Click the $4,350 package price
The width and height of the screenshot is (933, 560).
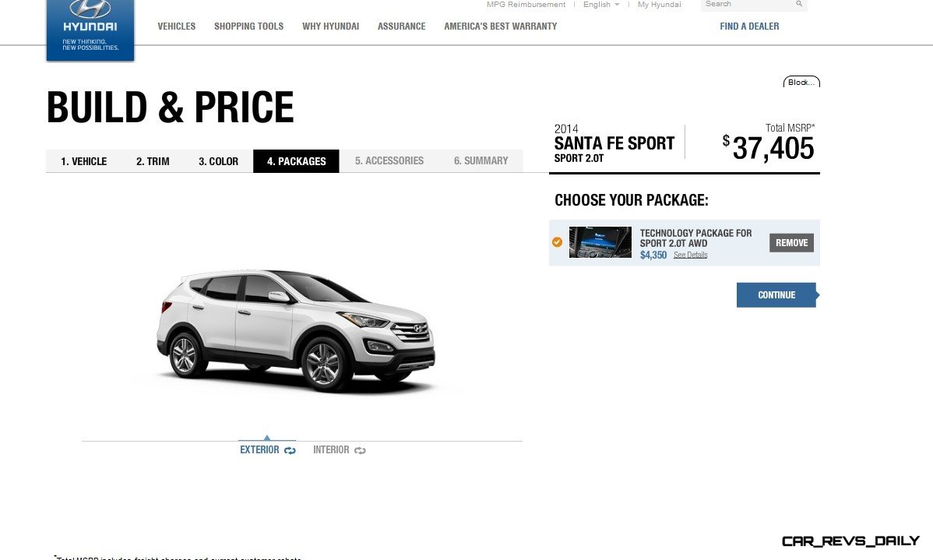pos(653,255)
